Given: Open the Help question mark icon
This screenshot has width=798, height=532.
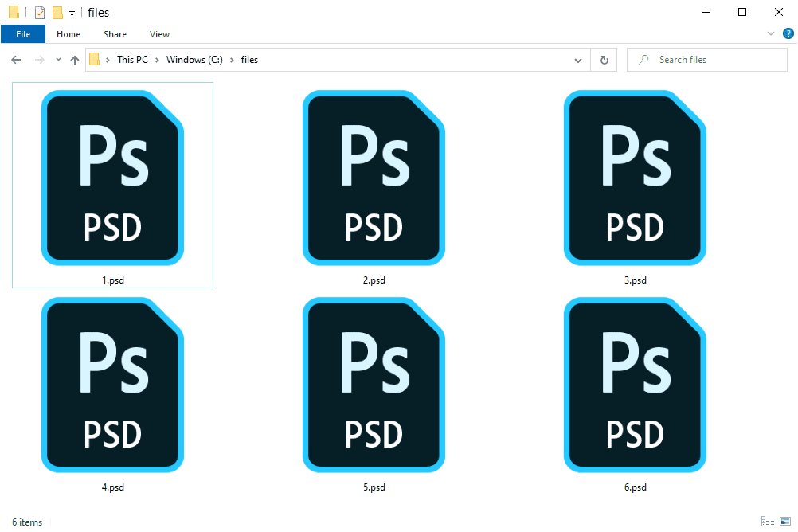Looking at the screenshot, I should tap(788, 33).
